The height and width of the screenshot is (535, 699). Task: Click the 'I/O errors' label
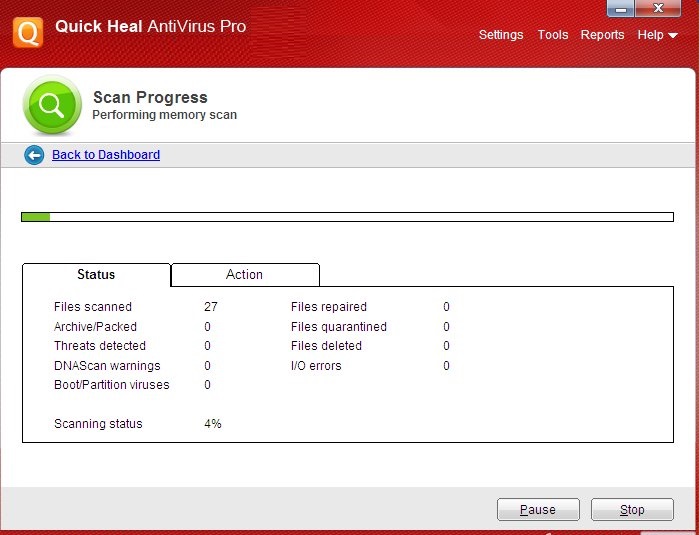(x=316, y=366)
